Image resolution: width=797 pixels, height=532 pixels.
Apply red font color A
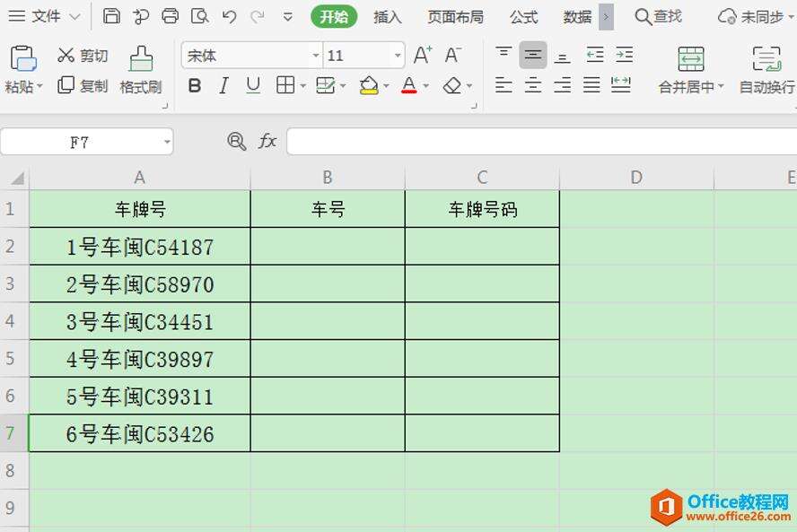408,85
